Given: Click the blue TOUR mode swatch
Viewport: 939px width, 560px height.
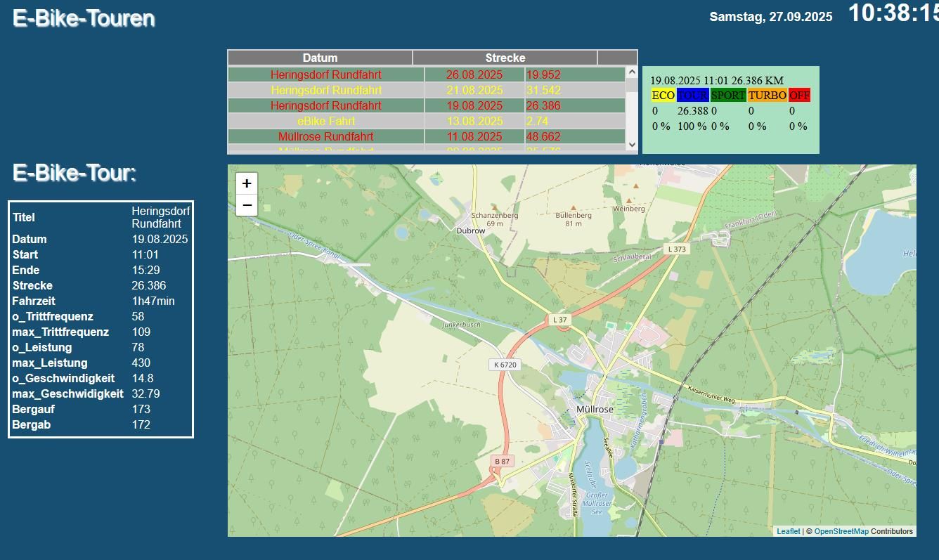Looking at the screenshot, I should tap(692, 95).
